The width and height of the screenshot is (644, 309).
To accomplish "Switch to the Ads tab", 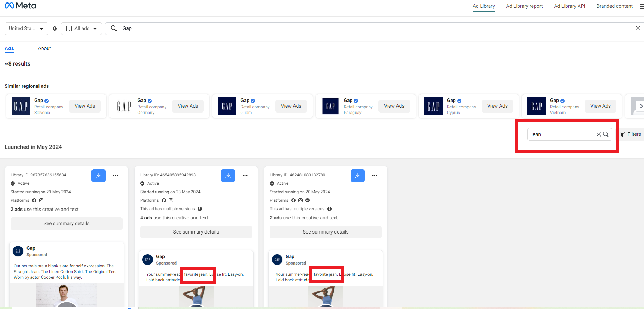I will 9,49.
